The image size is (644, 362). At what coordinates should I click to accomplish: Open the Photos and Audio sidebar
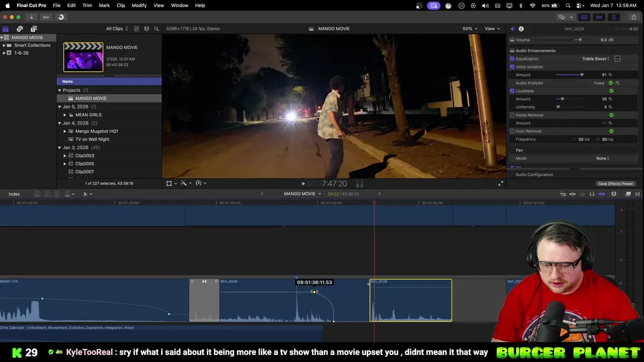(20, 29)
